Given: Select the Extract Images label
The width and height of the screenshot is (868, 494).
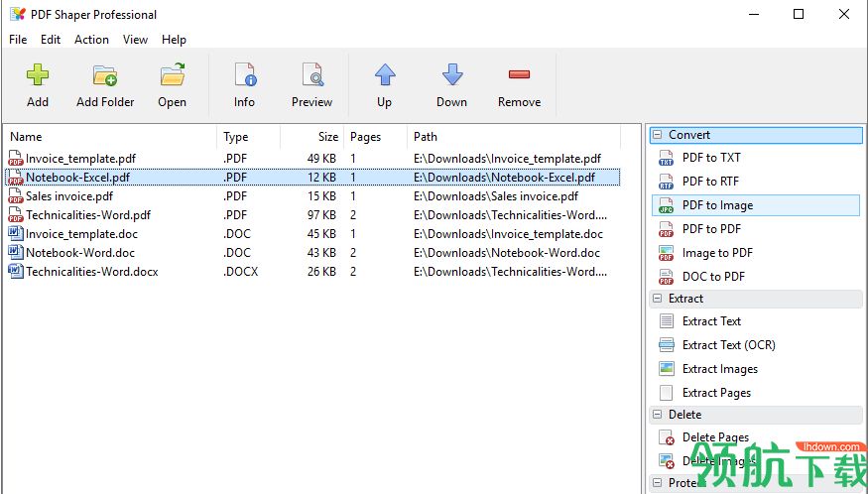Looking at the screenshot, I should tap(719, 369).
